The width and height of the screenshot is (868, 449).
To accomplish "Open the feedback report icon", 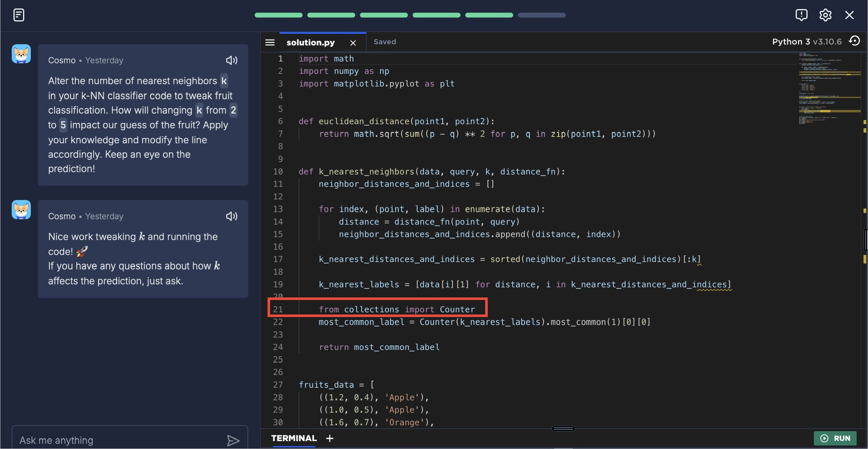I will pos(801,15).
